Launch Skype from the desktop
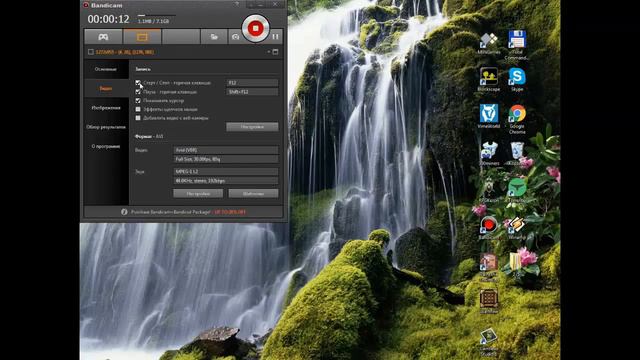 tap(517, 79)
